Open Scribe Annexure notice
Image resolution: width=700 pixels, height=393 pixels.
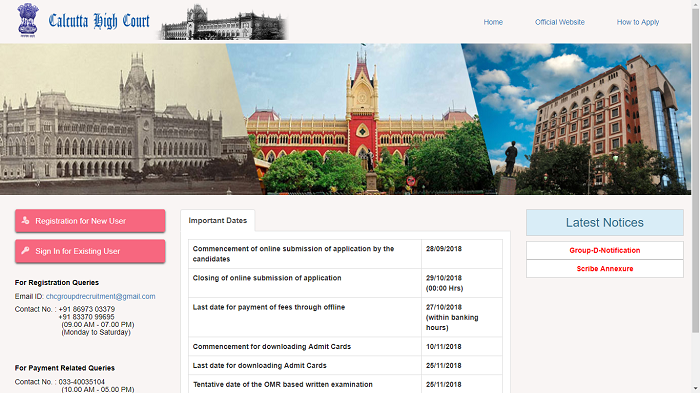[604, 269]
